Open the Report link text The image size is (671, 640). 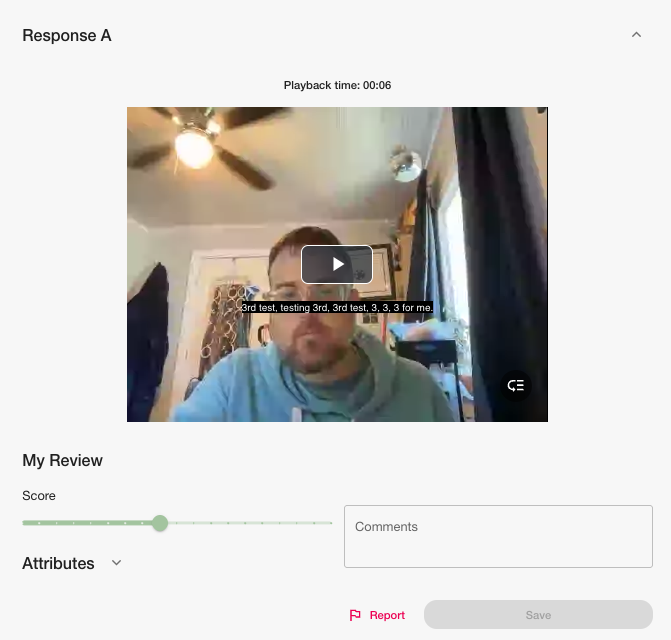[387, 615]
